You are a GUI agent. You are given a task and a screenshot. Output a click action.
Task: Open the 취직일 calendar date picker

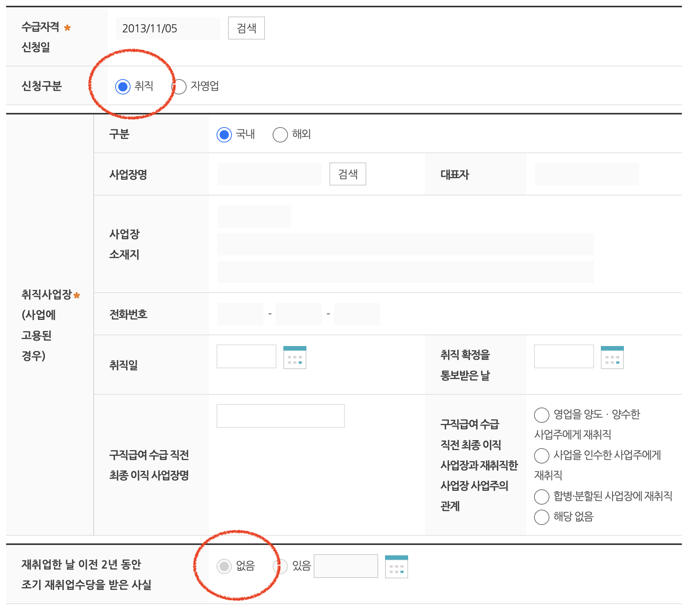pyautogui.click(x=296, y=357)
